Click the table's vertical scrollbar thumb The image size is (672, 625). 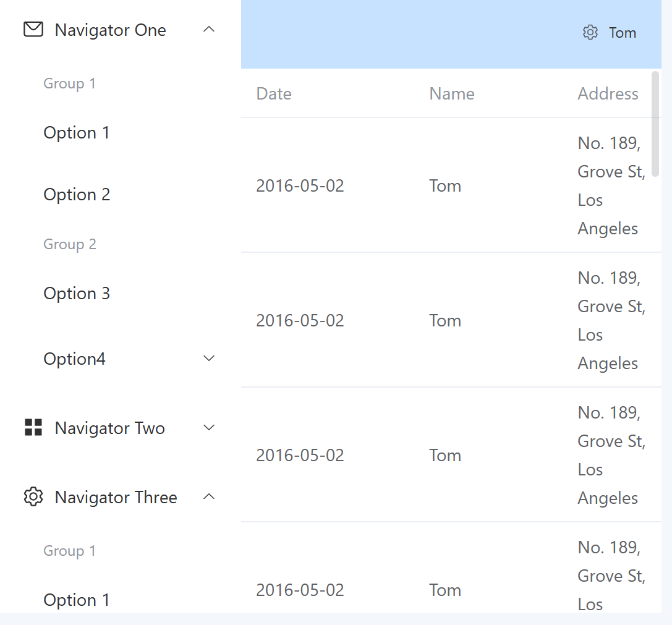pyautogui.click(x=655, y=124)
